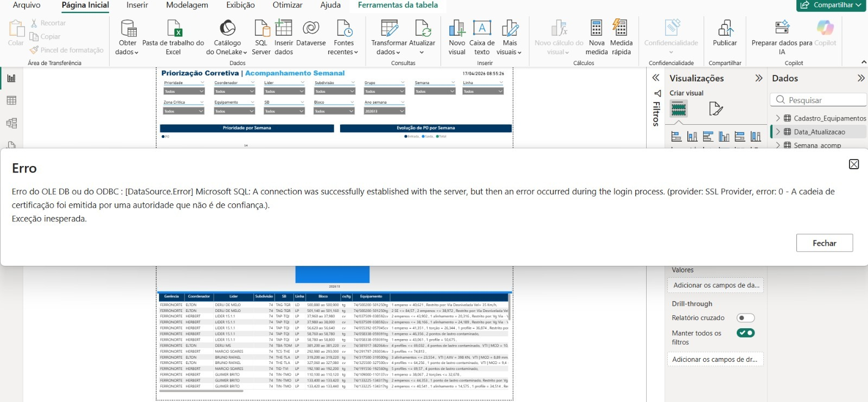Click Adicionar os campos de dados in Valores
This screenshot has height=402, width=868.
(x=716, y=285)
